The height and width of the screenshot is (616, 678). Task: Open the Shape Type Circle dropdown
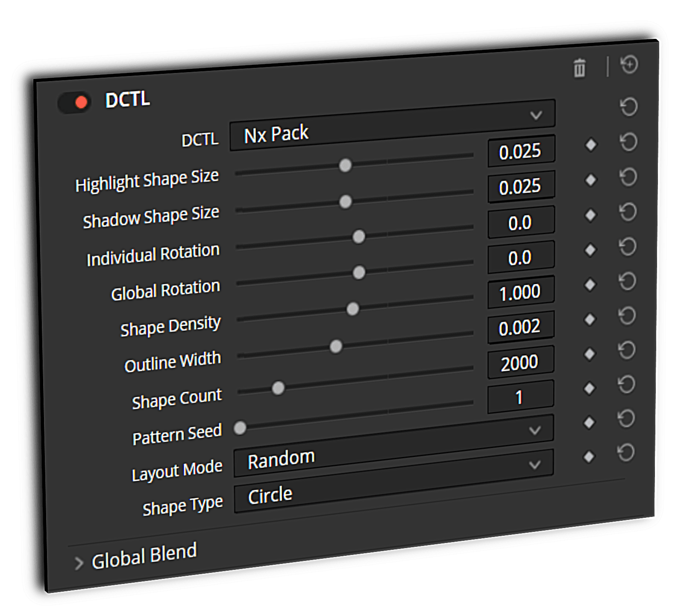point(393,481)
